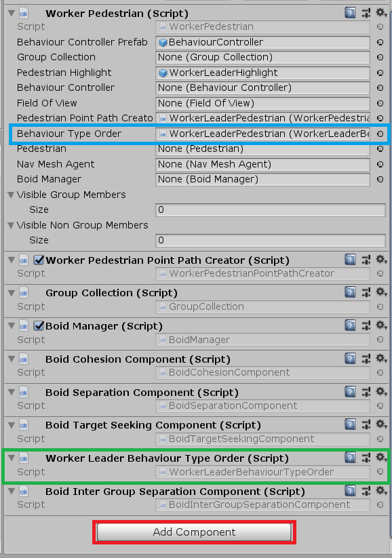Open presets for Group Collection script

pyautogui.click(x=366, y=292)
